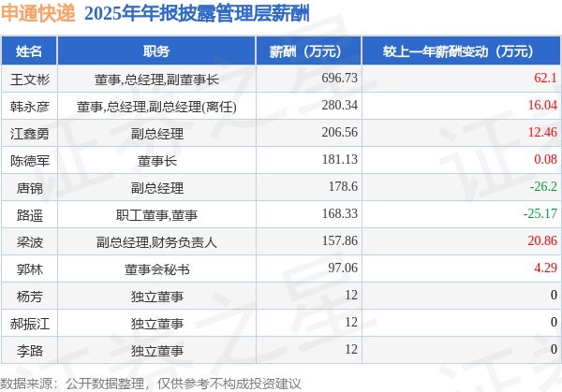Click salary 12 in 郝振江's row
562x392 pixels.
click(x=351, y=322)
